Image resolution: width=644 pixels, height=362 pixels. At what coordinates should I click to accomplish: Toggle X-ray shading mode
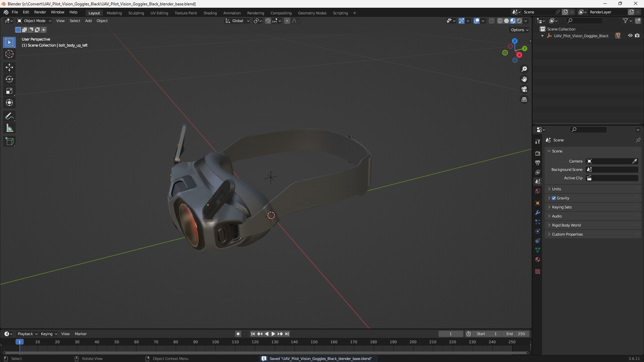[492, 21]
